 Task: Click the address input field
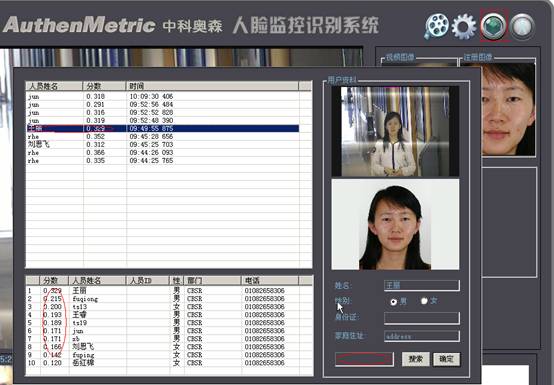(422, 336)
